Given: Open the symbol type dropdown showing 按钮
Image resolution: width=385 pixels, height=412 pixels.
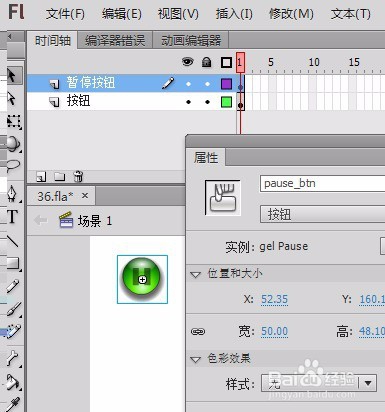Looking at the screenshot, I should pos(322,214).
